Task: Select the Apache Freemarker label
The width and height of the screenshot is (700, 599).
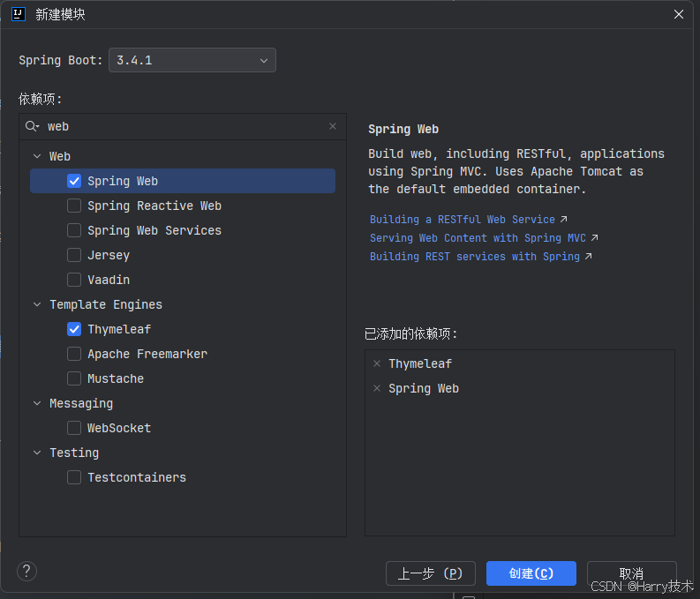Action: (x=147, y=354)
